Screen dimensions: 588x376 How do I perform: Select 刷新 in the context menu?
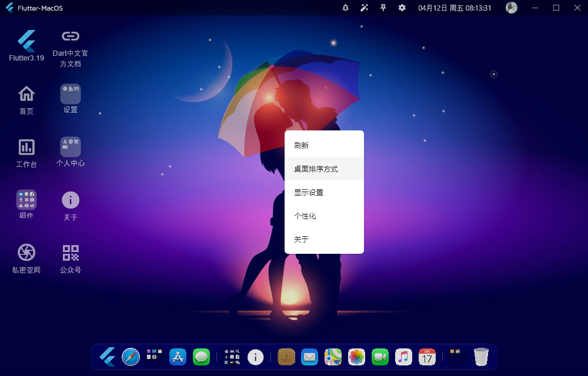coord(324,145)
